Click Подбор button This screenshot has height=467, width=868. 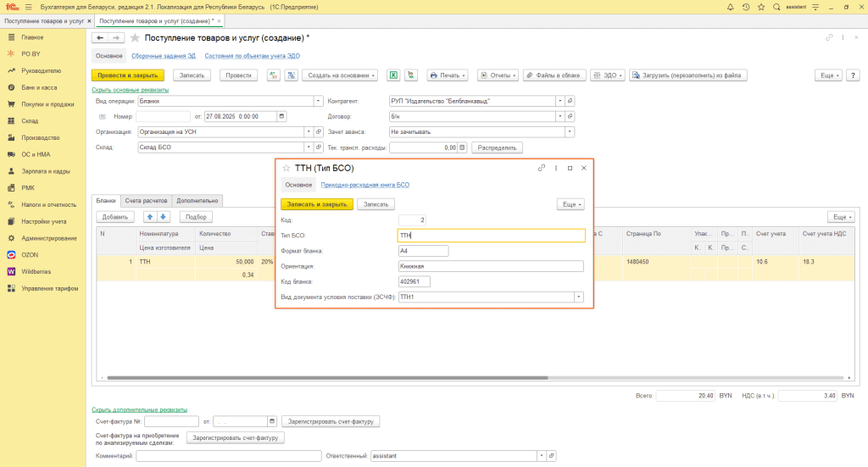(196, 217)
